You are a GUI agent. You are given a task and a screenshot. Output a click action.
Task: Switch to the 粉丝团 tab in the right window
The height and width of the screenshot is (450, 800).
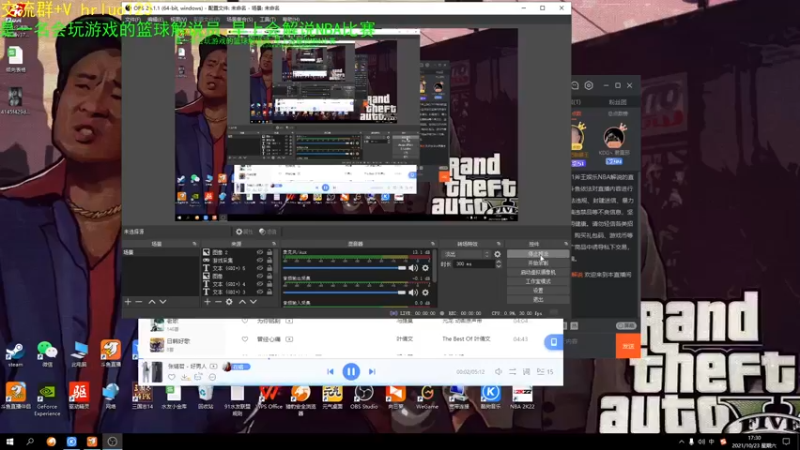click(618, 103)
